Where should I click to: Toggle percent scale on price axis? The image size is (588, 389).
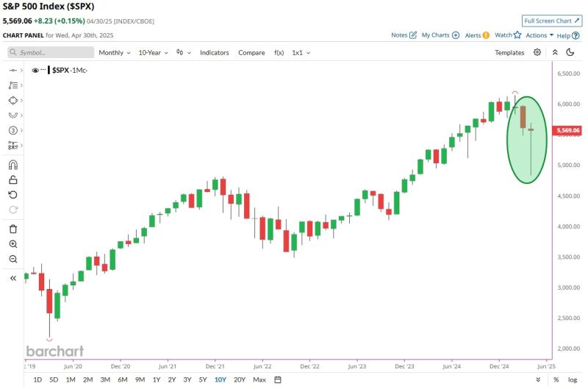pyautogui.click(x=556, y=379)
